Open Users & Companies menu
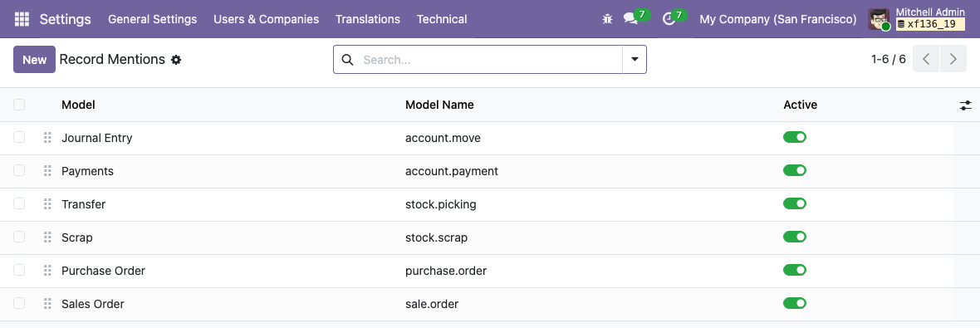 click(267, 19)
